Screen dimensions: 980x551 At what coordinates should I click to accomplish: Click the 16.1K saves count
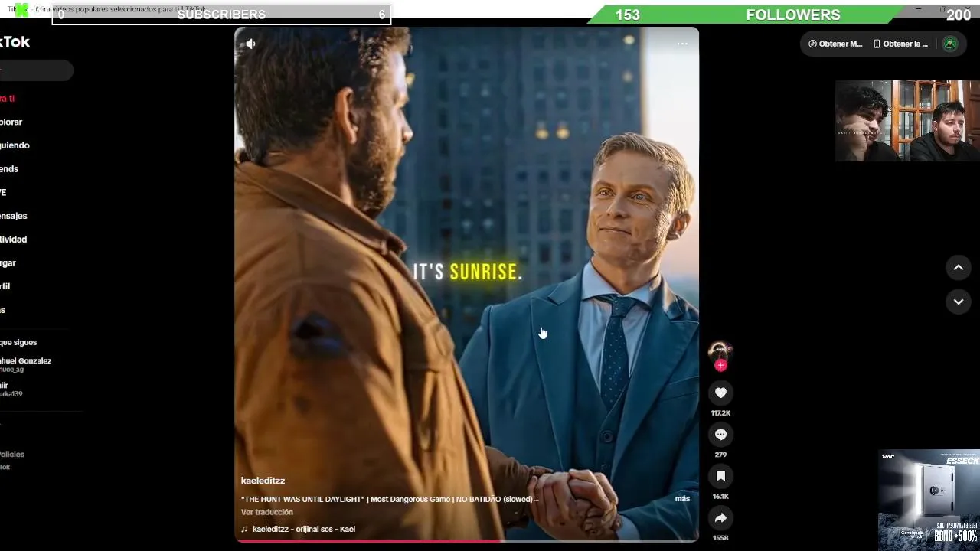(720, 497)
